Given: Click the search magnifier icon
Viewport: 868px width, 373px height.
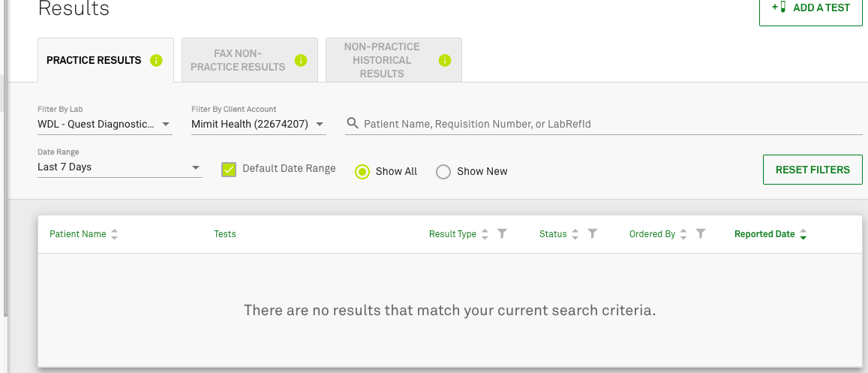Looking at the screenshot, I should (352, 123).
